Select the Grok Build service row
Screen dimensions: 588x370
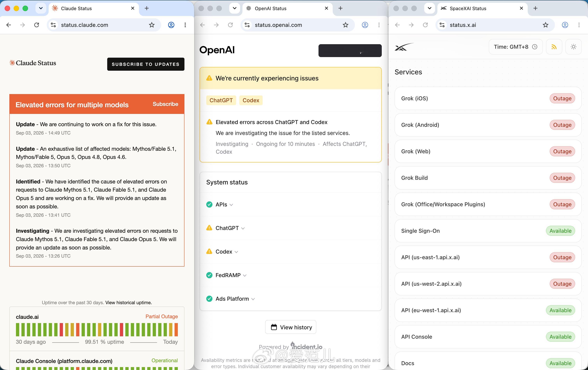[x=488, y=178]
